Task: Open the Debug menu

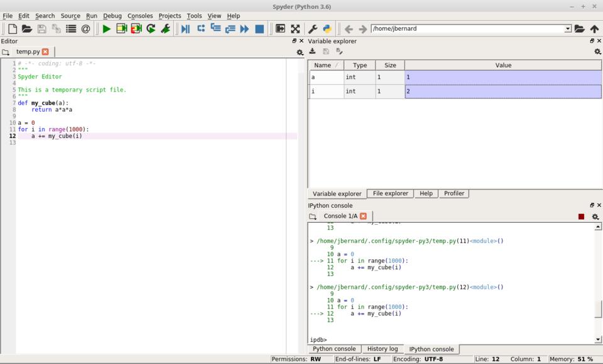Action: [112, 16]
